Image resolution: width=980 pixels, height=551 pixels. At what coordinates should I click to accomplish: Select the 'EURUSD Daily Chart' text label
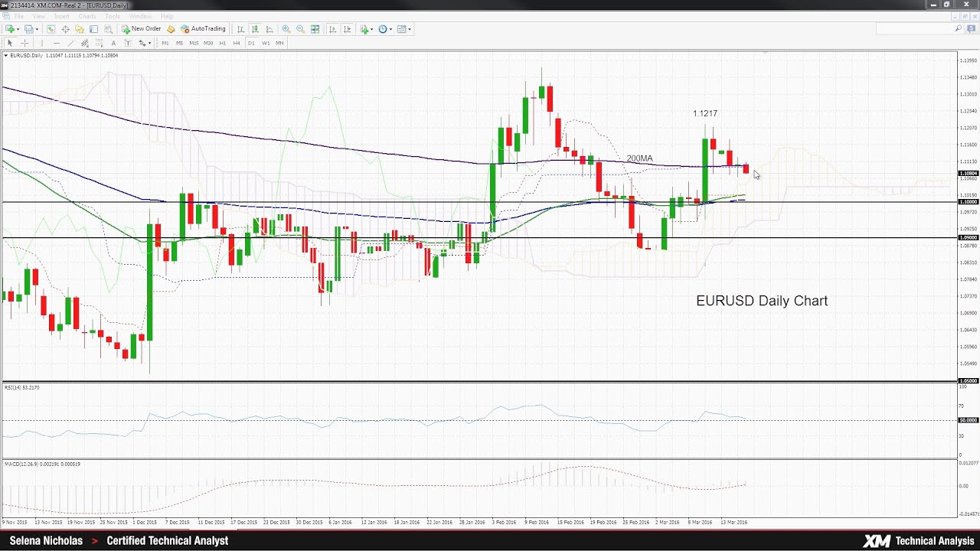(762, 301)
